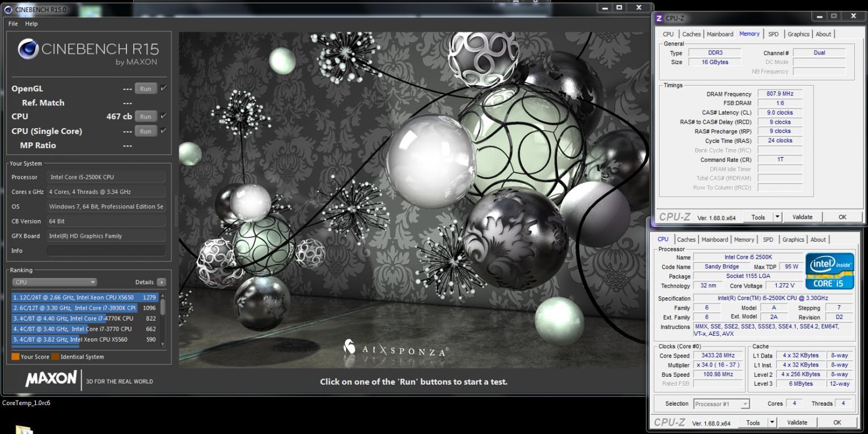Toggle the OpenGL test checkmark
Screen dimensions: 868x434
tap(163, 88)
